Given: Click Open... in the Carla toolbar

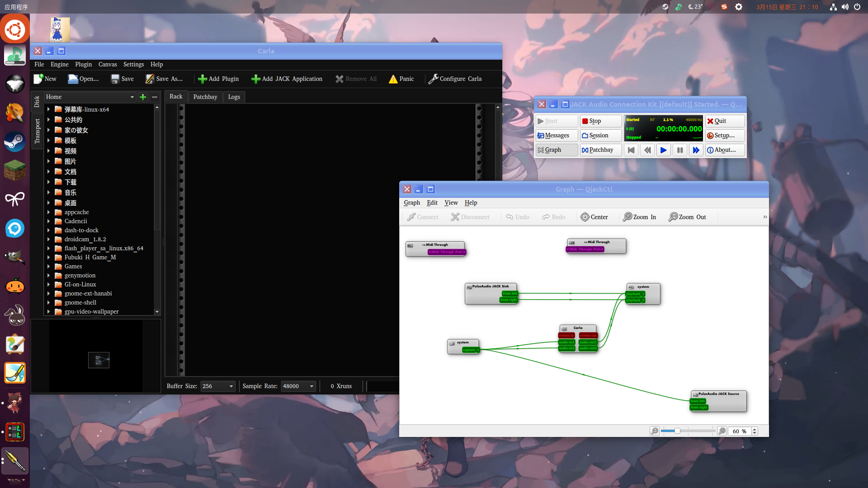Looking at the screenshot, I should pyautogui.click(x=83, y=79).
